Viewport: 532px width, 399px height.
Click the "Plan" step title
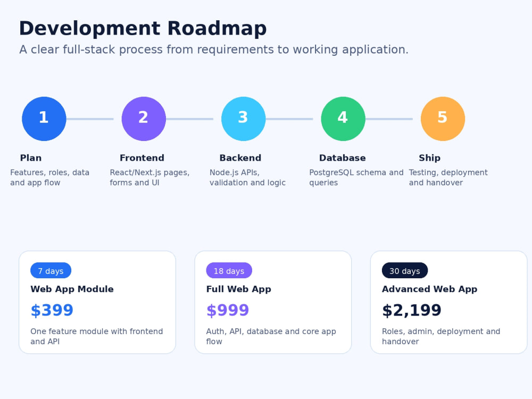[x=31, y=158]
